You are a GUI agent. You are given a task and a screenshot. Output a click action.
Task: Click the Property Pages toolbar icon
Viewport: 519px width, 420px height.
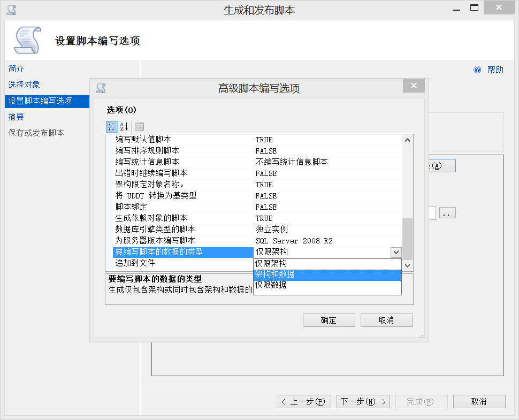coord(140,126)
